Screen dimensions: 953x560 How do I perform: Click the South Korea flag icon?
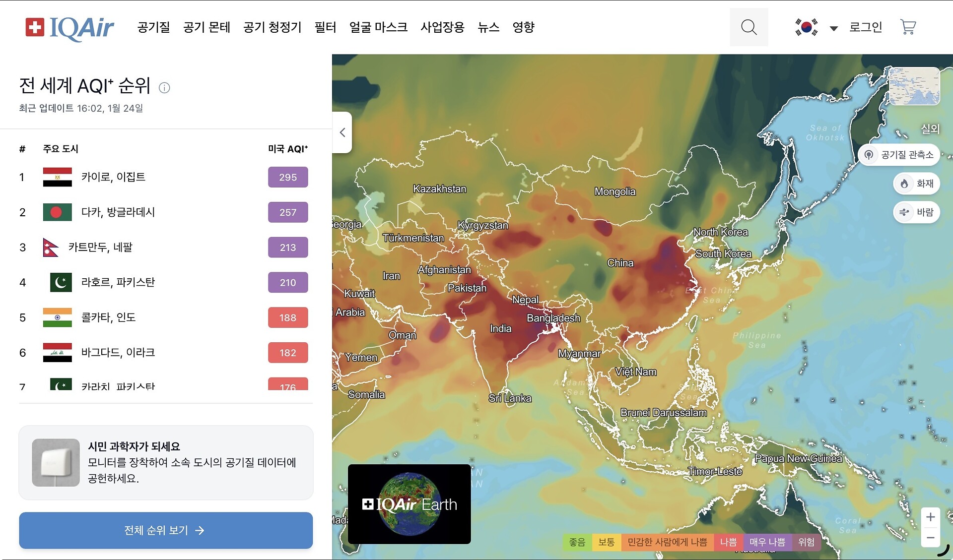coord(806,27)
